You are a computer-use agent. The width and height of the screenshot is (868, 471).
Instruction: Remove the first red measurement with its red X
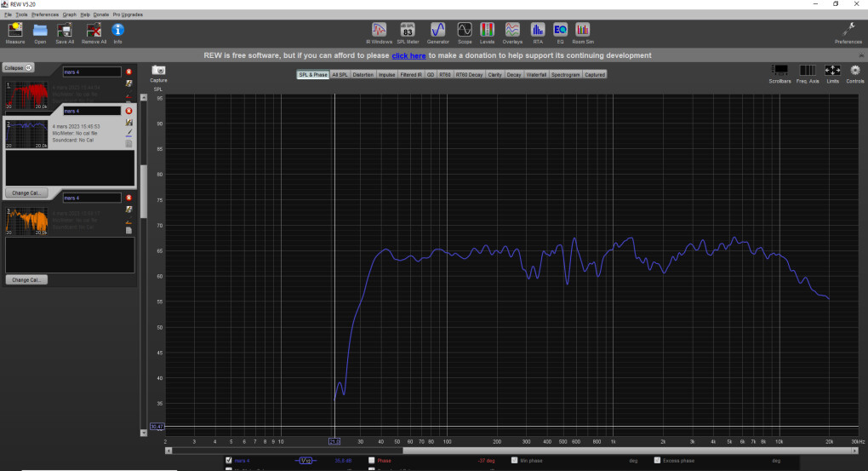click(x=129, y=72)
